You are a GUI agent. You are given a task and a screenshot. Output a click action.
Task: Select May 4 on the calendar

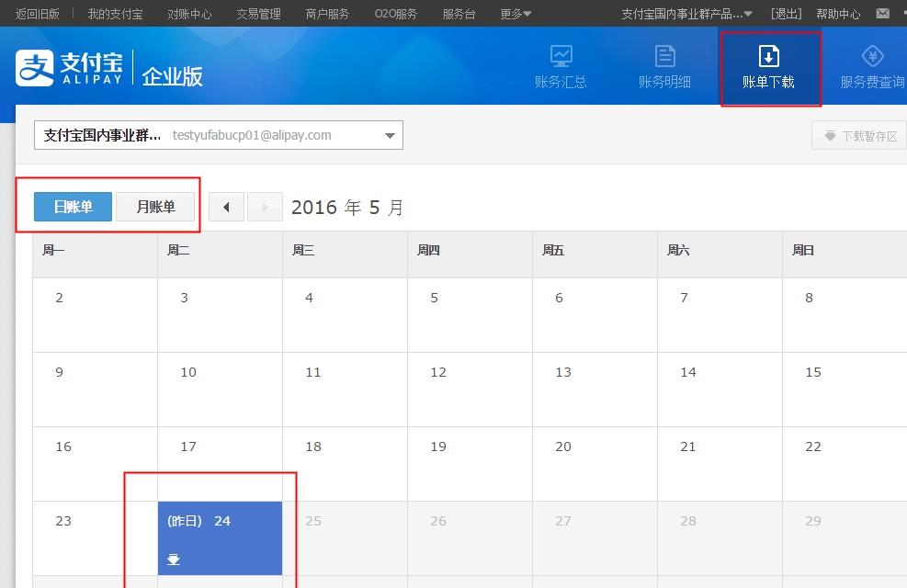(345, 315)
